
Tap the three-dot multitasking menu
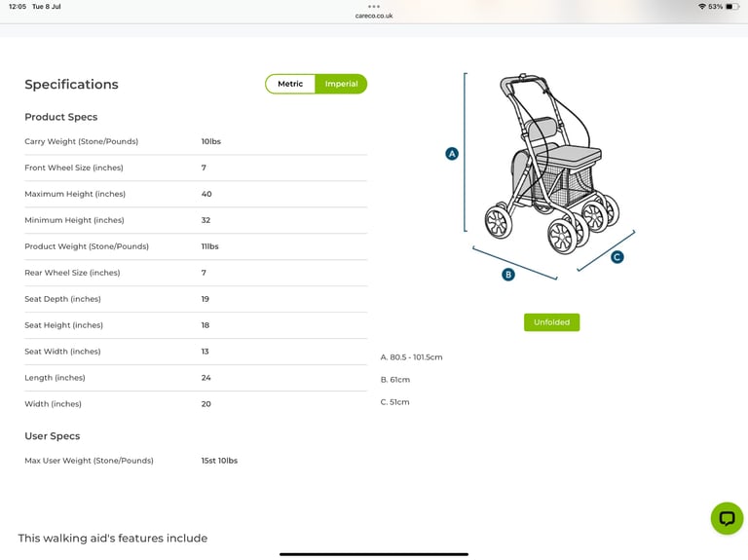pyautogui.click(x=374, y=6)
